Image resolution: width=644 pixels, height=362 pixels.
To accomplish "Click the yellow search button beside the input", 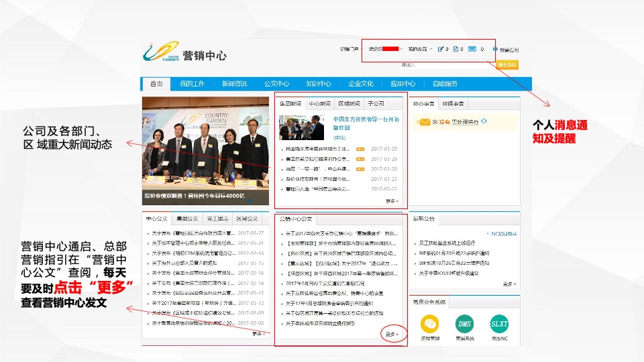I will coord(507,65).
